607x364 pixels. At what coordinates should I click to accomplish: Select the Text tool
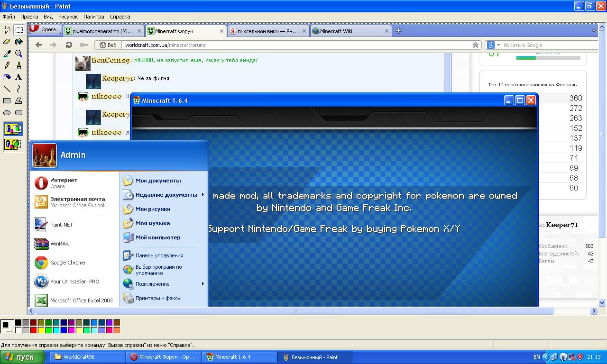[19, 77]
